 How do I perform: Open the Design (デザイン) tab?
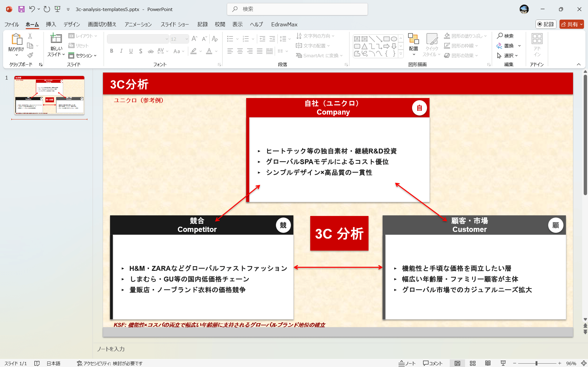(x=72, y=24)
